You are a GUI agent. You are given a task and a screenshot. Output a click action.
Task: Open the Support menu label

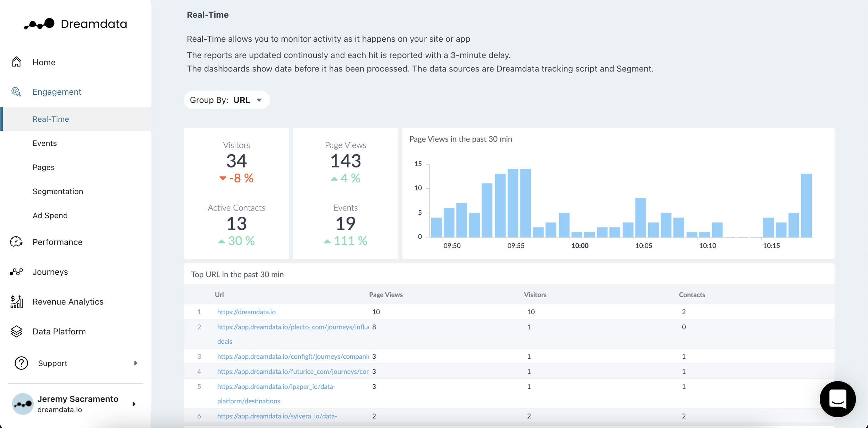pyautogui.click(x=52, y=363)
